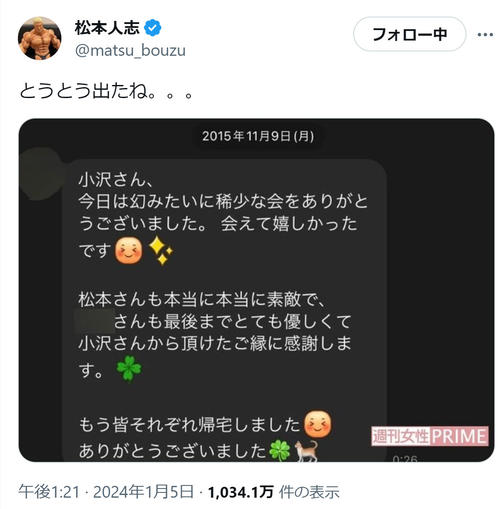Open the 午後1:21 post time link

point(49,492)
